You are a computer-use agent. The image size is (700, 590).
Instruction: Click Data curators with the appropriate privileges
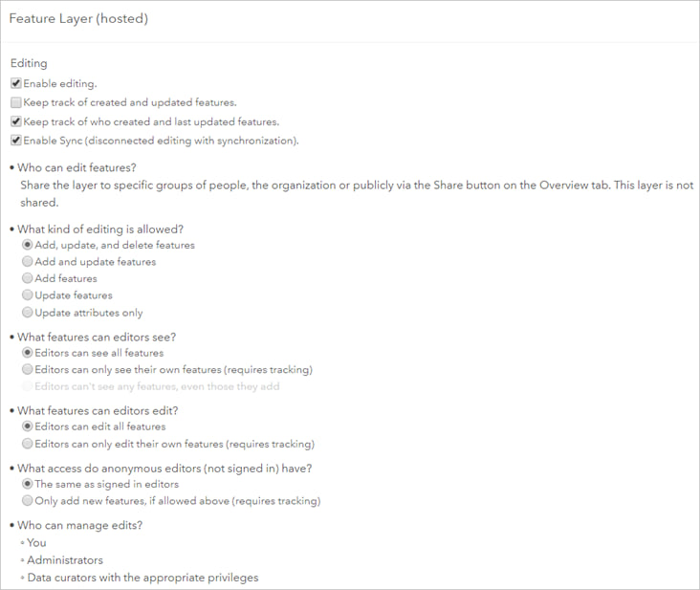[x=142, y=578]
